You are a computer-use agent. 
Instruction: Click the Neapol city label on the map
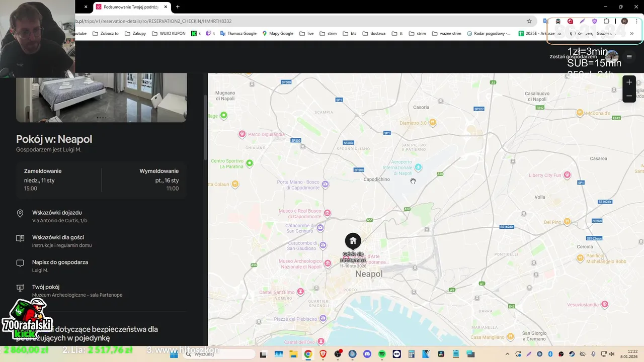(x=369, y=274)
